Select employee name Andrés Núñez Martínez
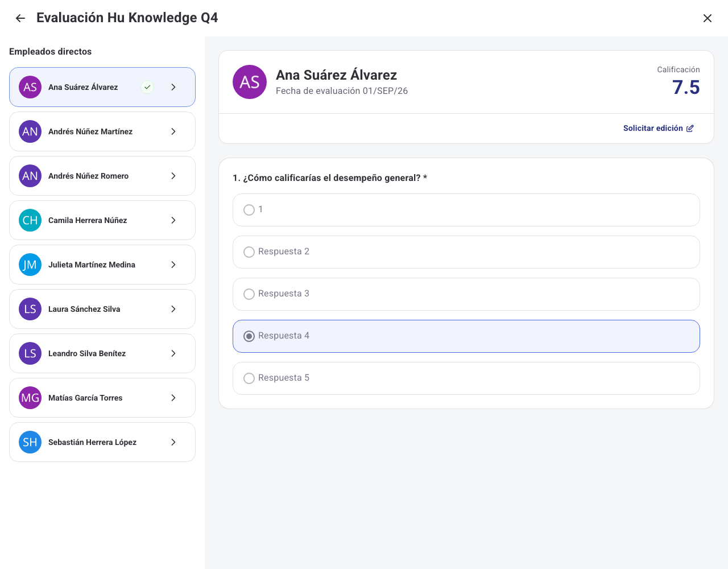The height and width of the screenshot is (569, 728). tap(90, 131)
